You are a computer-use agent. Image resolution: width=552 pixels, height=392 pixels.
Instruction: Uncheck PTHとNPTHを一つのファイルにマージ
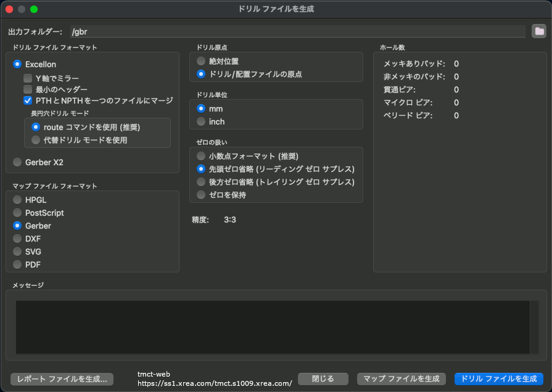(28, 100)
